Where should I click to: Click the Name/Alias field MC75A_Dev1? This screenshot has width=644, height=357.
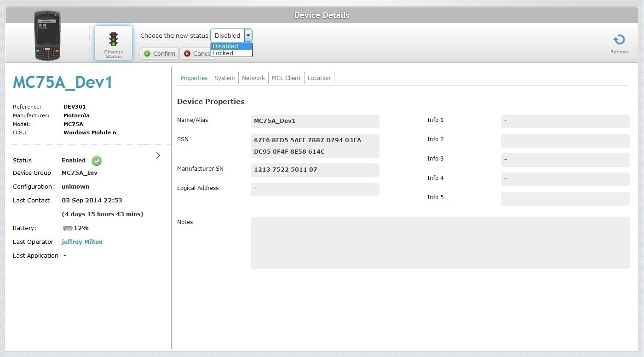(315, 121)
